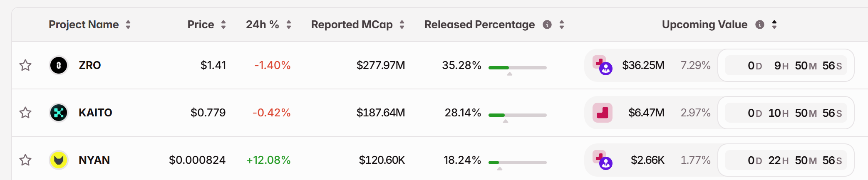868x180 pixels.
Task: Sort by the Reported MCap header
Action: pyautogui.click(x=402, y=25)
